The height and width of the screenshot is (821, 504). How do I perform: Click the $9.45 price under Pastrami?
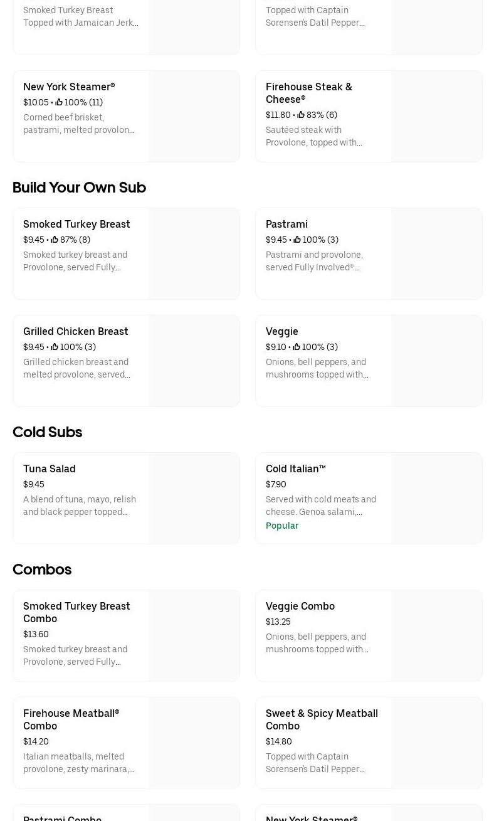coord(276,240)
